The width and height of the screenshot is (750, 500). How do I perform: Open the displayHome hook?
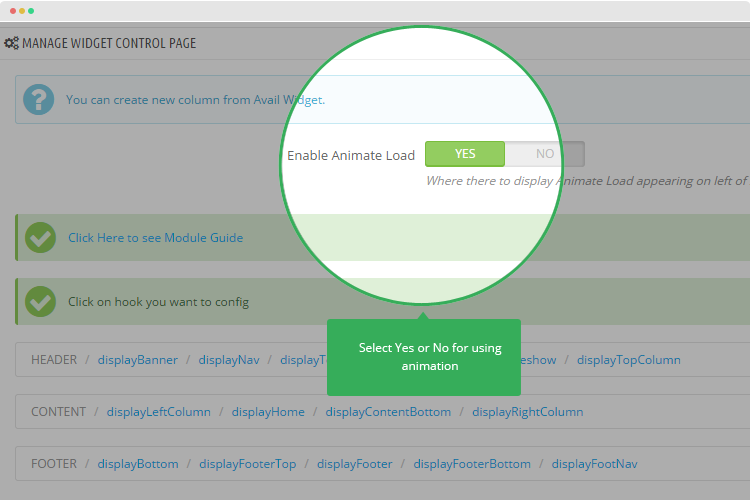tap(268, 412)
